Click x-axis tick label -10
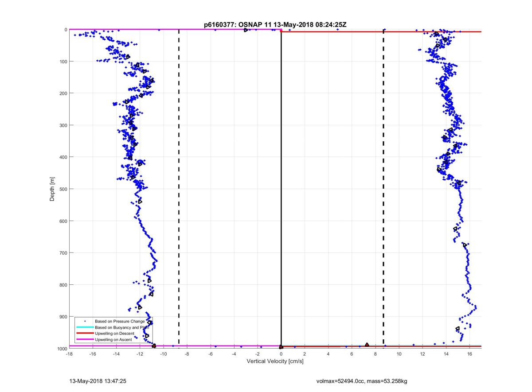Screen dimensions: 532x392 click(x=163, y=354)
